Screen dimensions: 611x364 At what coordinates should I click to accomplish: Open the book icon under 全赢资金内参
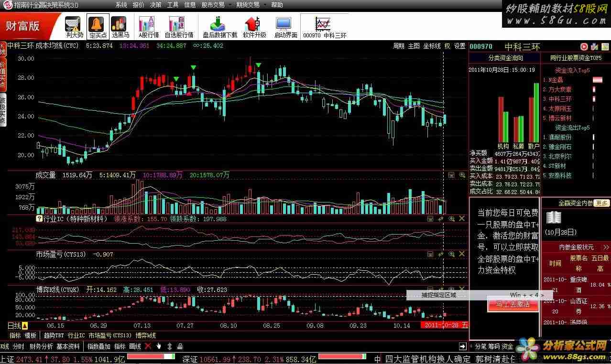(x=554, y=218)
